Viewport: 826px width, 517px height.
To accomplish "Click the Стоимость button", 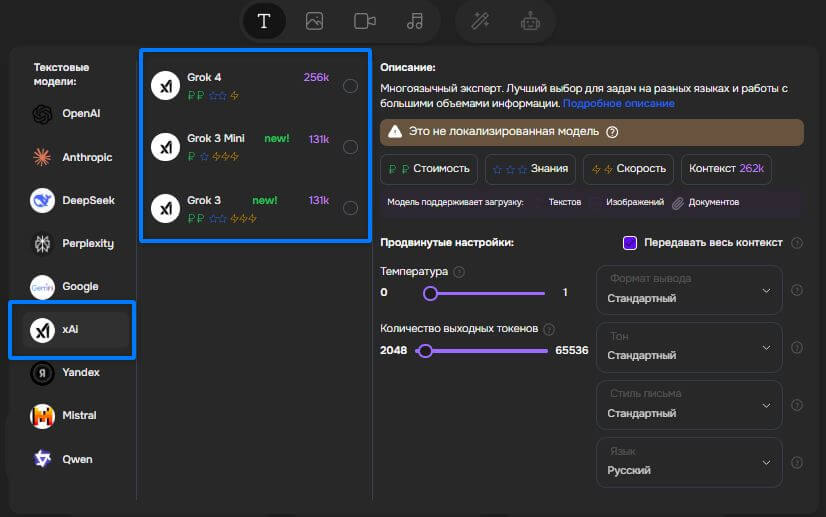I will pos(429,170).
